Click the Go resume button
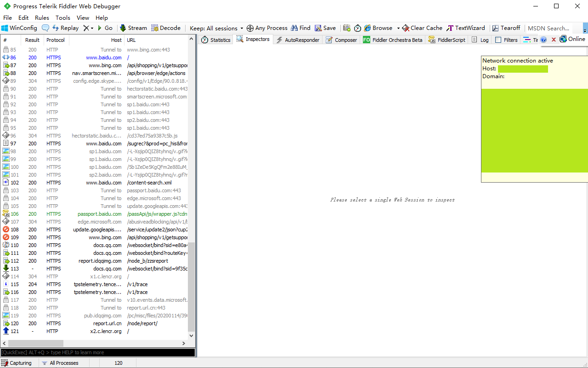 point(105,28)
